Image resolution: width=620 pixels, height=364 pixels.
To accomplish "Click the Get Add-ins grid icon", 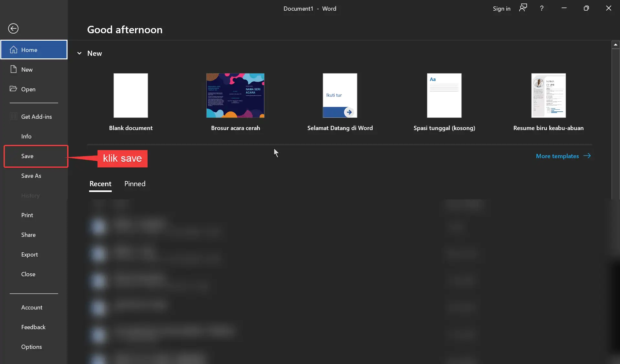I will click(x=13, y=116).
